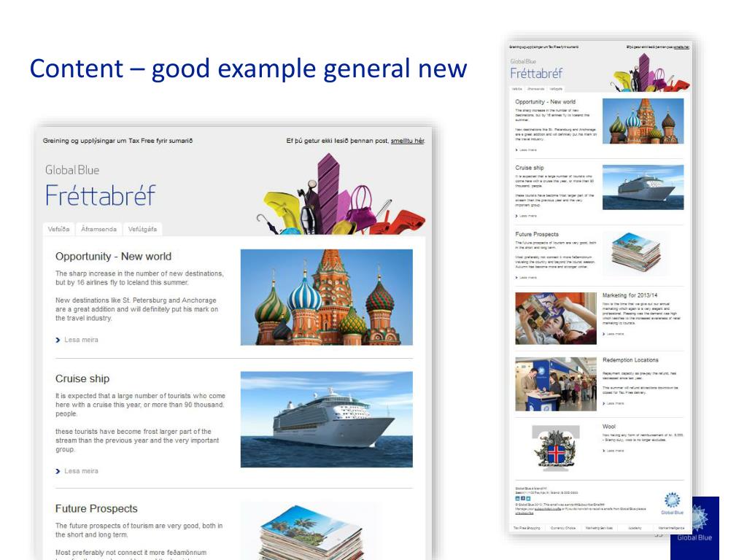
Task: Click the 'Cruise ship' headline in large newsletter
Action: [82, 378]
